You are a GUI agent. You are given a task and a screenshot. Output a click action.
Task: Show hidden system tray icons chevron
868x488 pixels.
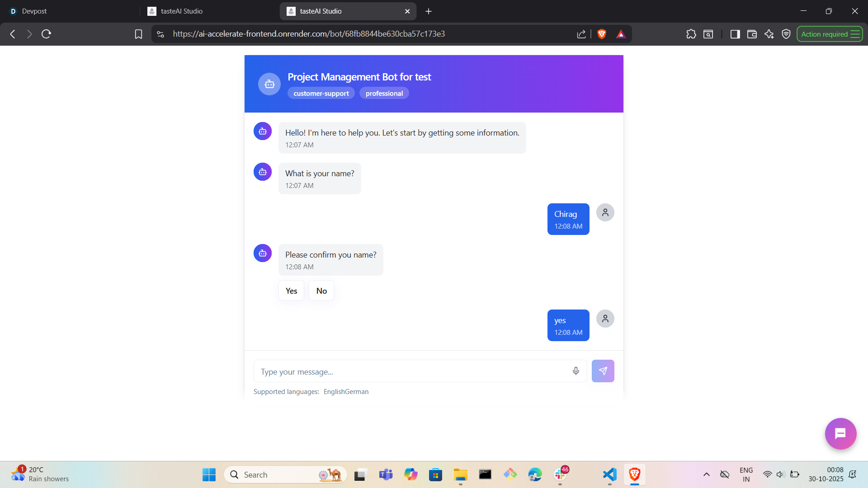[x=706, y=474]
